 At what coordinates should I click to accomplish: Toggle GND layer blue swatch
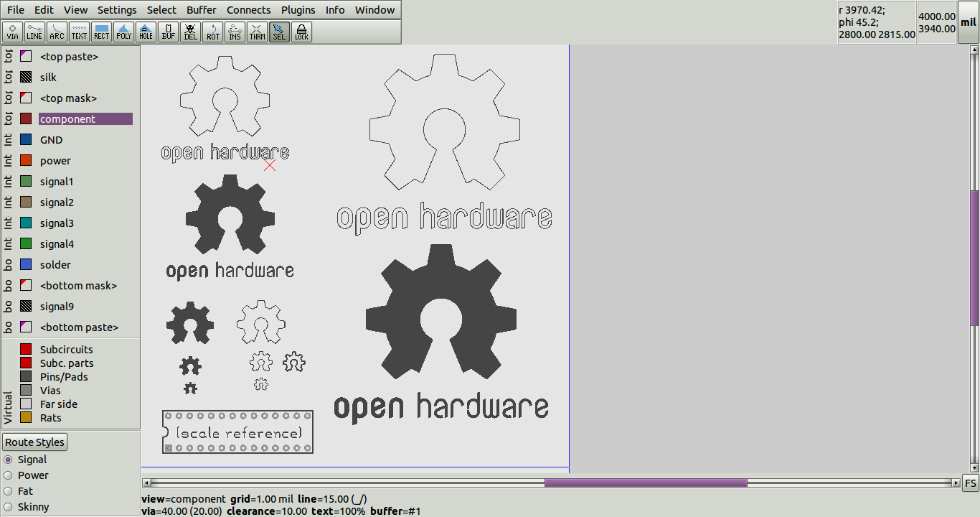pyautogui.click(x=26, y=139)
